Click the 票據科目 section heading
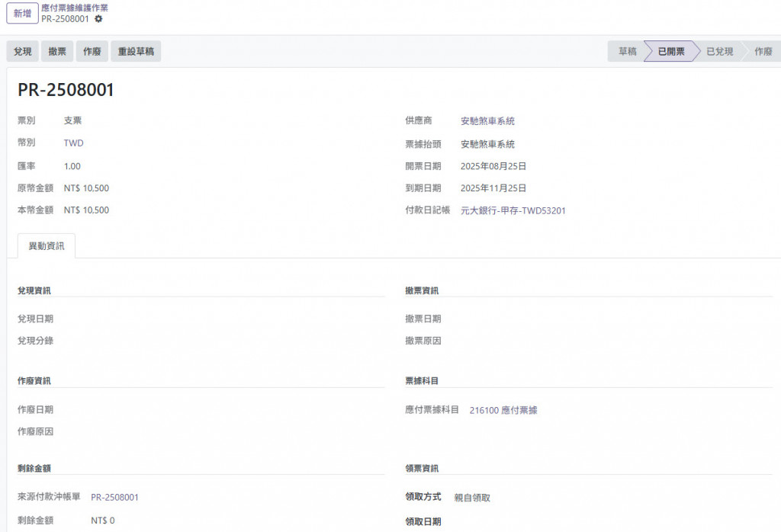 point(422,381)
